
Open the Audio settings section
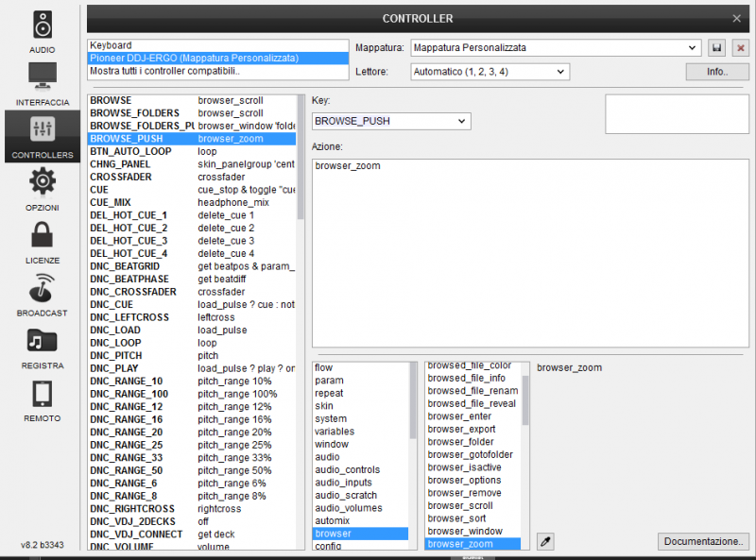click(x=43, y=30)
